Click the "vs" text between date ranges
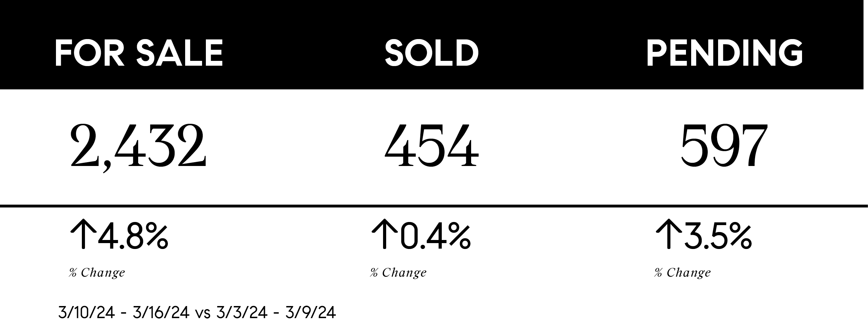868x333 pixels. click(x=203, y=314)
